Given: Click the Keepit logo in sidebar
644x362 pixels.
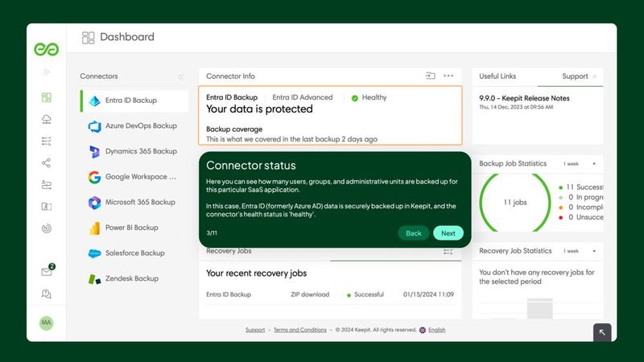Looking at the screenshot, I should tap(47, 49).
